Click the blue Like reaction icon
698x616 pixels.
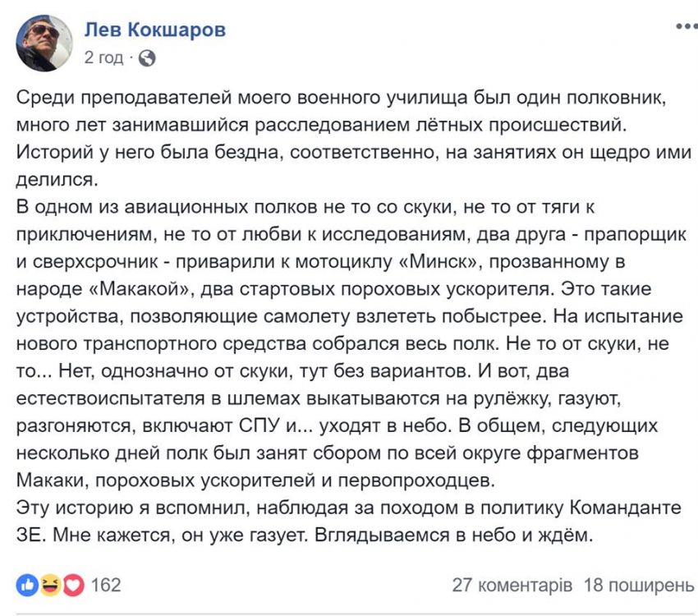pos(27,586)
